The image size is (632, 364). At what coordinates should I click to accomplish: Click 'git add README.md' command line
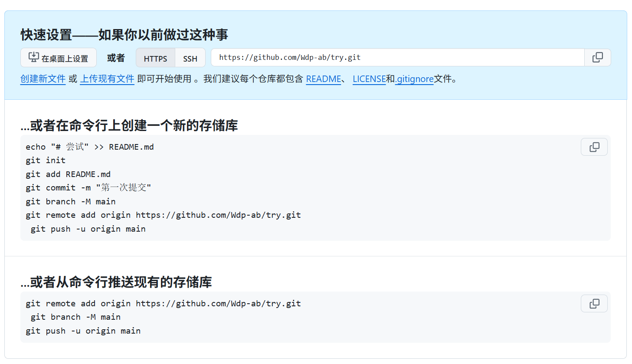pos(68,174)
